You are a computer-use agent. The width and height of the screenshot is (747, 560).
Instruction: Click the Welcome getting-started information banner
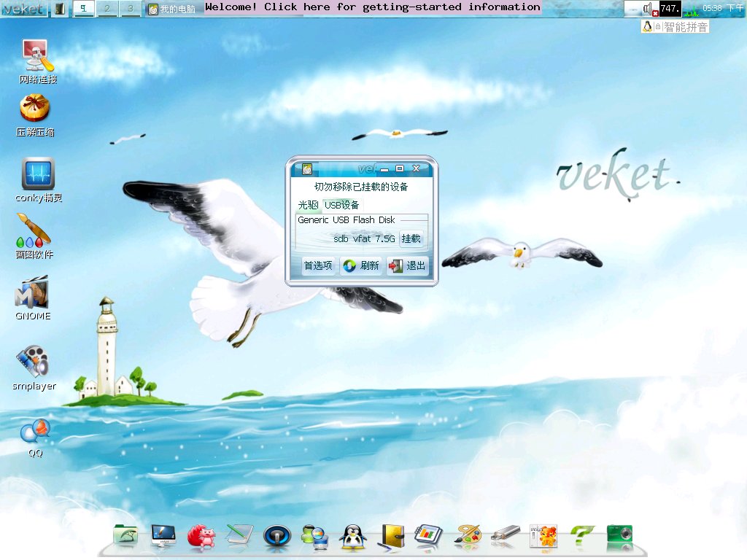click(373, 7)
